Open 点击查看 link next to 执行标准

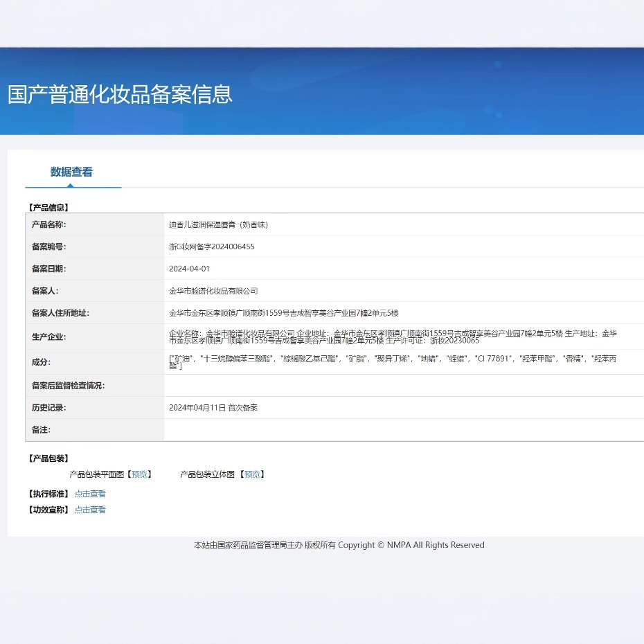[90, 494]
